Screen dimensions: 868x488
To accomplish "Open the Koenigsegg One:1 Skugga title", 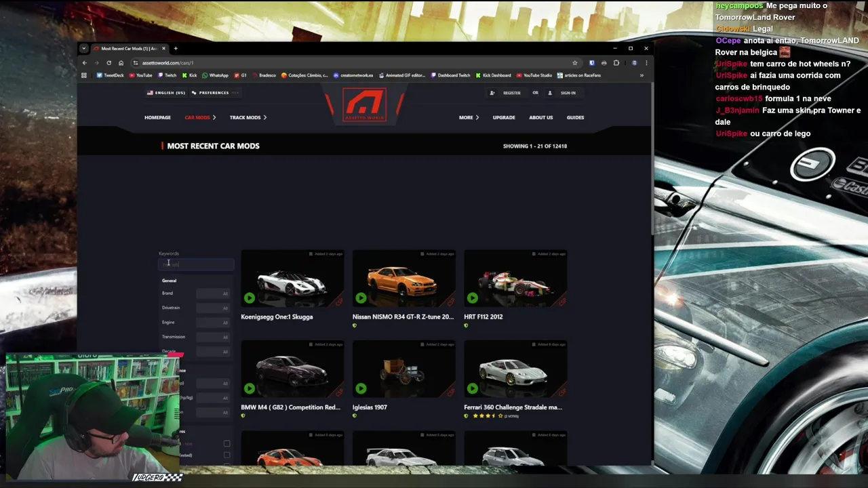I will pyautogui.click(x=277, y=317).
